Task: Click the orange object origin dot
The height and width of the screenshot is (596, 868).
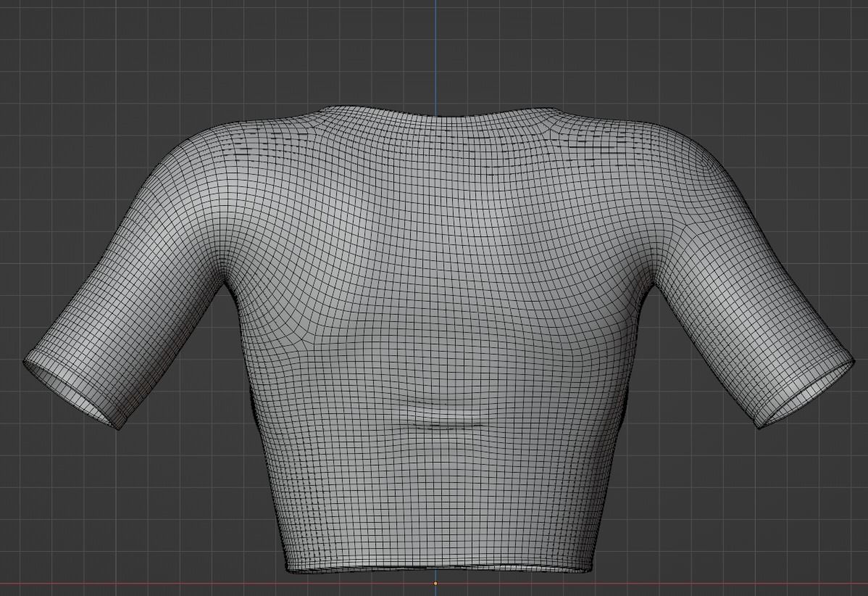Action: pyautogui.click(x=435, y=583)
